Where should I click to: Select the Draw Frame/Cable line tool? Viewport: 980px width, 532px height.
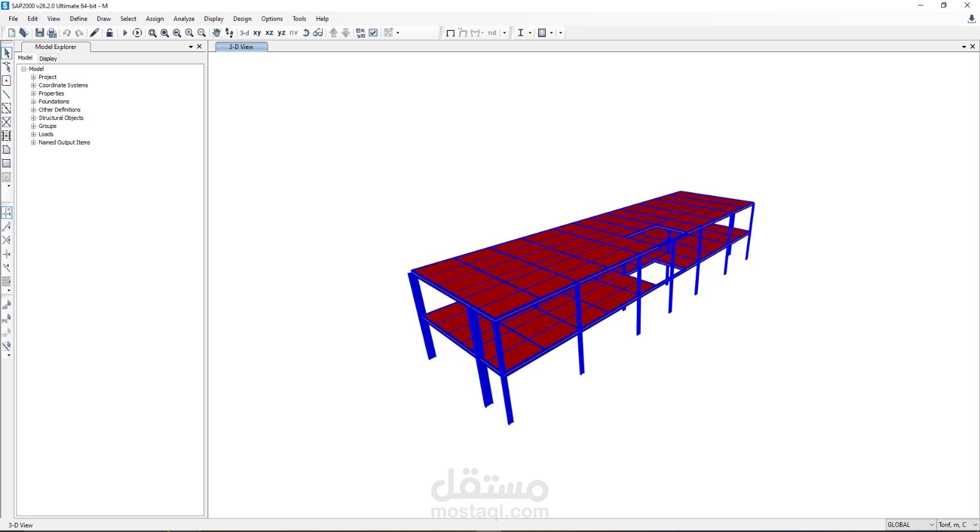[7, 94]
